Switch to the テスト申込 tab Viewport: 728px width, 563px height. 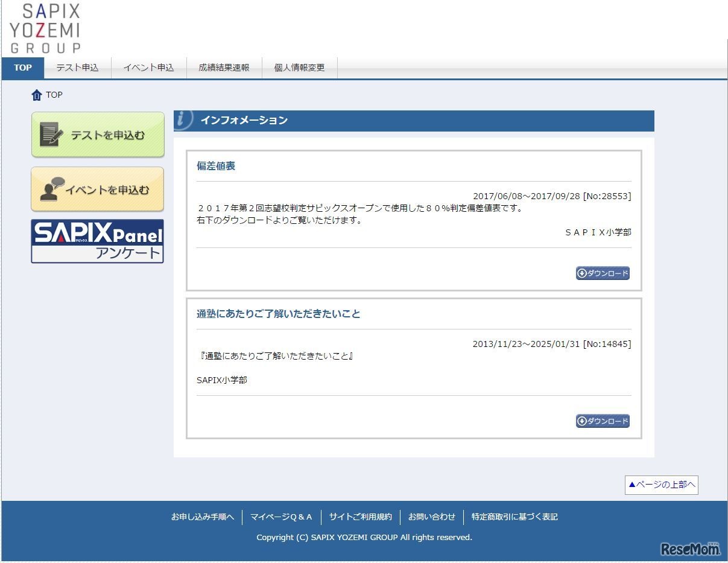coord(77,68)
